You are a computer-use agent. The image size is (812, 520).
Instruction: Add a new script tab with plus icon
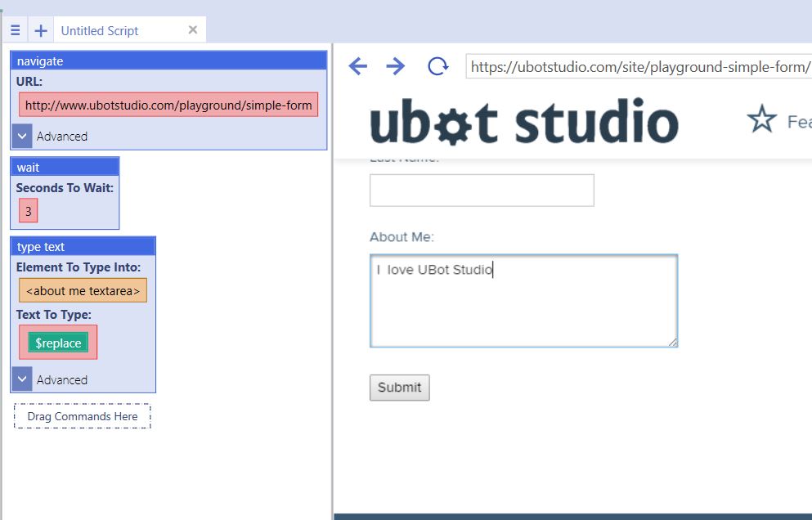pyautogui.click(x=41, y=30)
